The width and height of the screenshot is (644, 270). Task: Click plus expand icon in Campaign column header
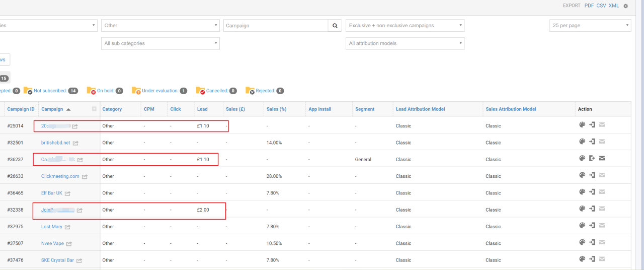[94, 109]
